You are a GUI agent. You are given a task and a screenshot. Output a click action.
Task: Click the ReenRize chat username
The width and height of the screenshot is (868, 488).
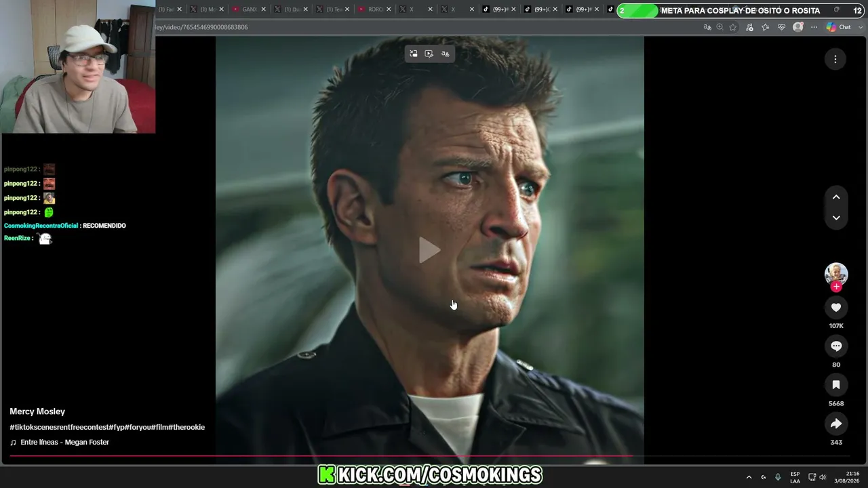click(x=17, y=239)
